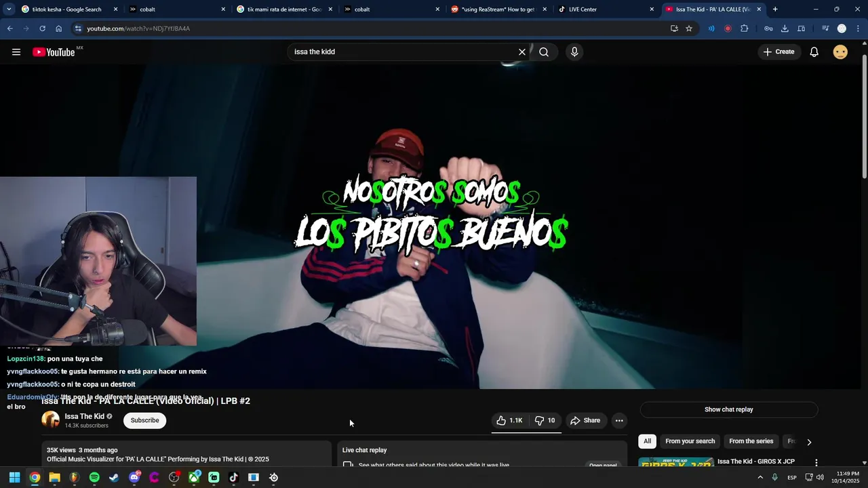Click the video player to pause

coord(431,227)
